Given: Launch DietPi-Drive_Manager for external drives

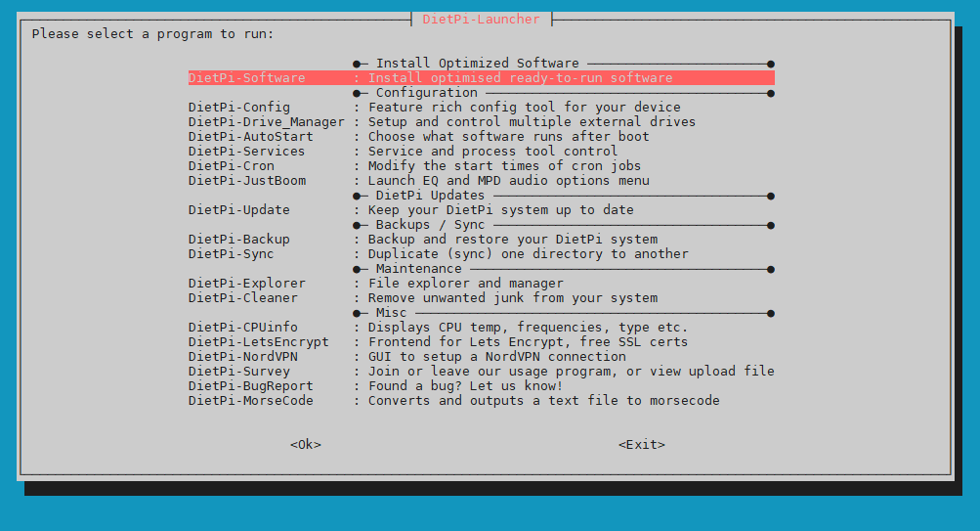Looking at the screenshot, I should [x=482, y=122].
